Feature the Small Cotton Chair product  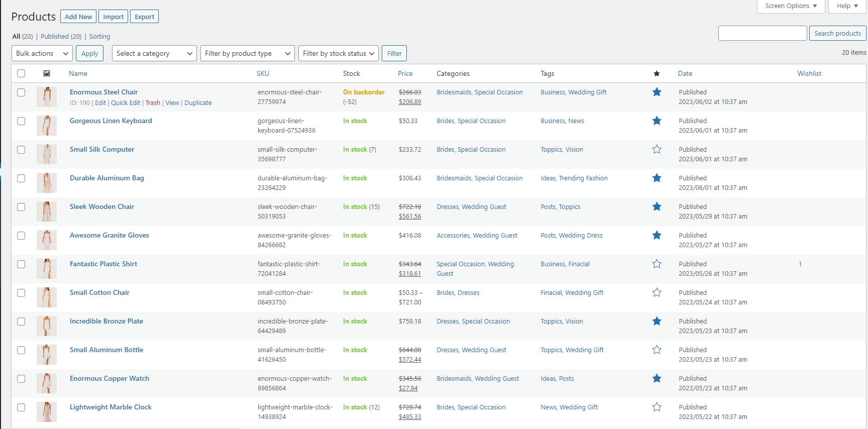pyautogui.click(x=657, y=293)
